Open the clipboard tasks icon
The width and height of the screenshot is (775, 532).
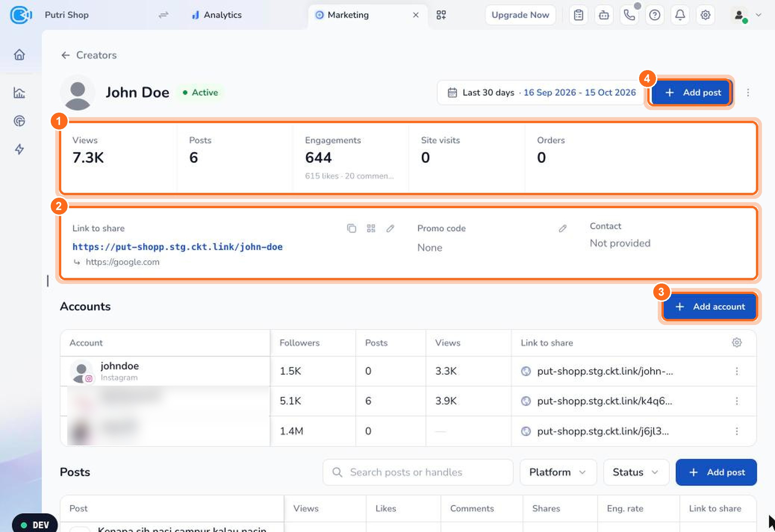578,15
